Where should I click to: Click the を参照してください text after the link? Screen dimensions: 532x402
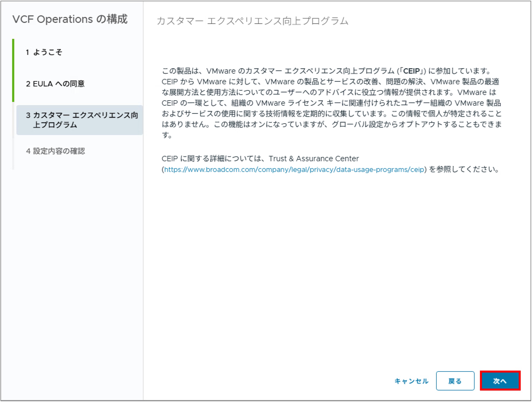(x=464, y=169)
